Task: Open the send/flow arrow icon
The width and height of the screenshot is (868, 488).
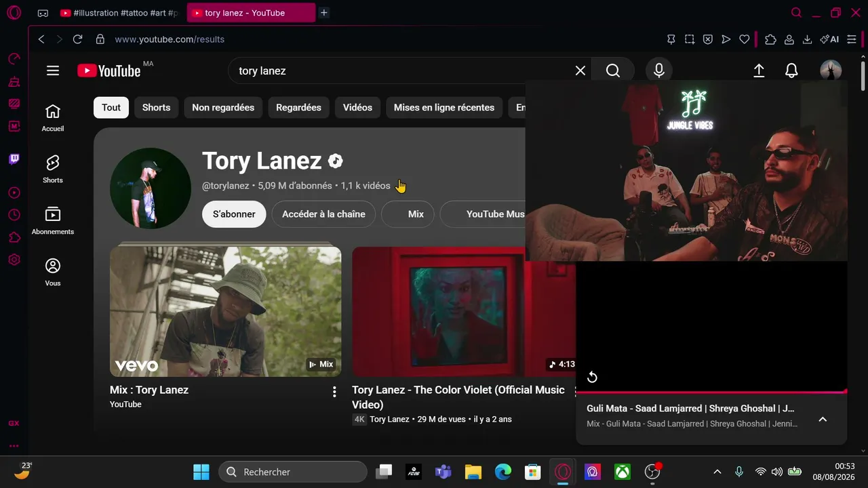Action: 726,39
